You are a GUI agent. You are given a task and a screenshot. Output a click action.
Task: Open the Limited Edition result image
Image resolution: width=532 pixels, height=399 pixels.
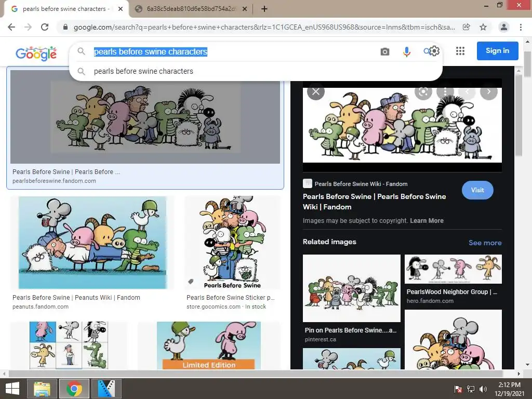coord(209,345)
